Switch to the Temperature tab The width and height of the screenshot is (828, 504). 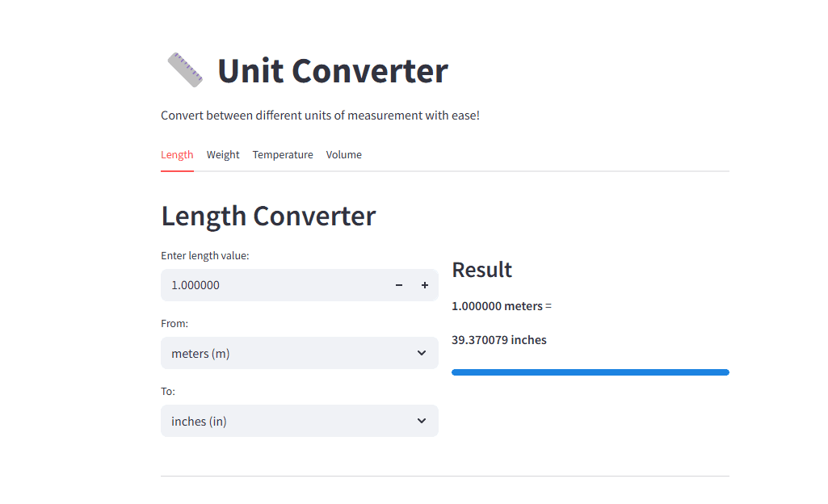click(x=283, y=154)
